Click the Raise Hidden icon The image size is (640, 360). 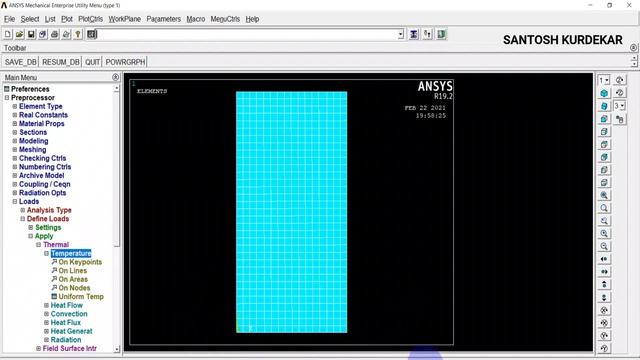coord(414,35)
